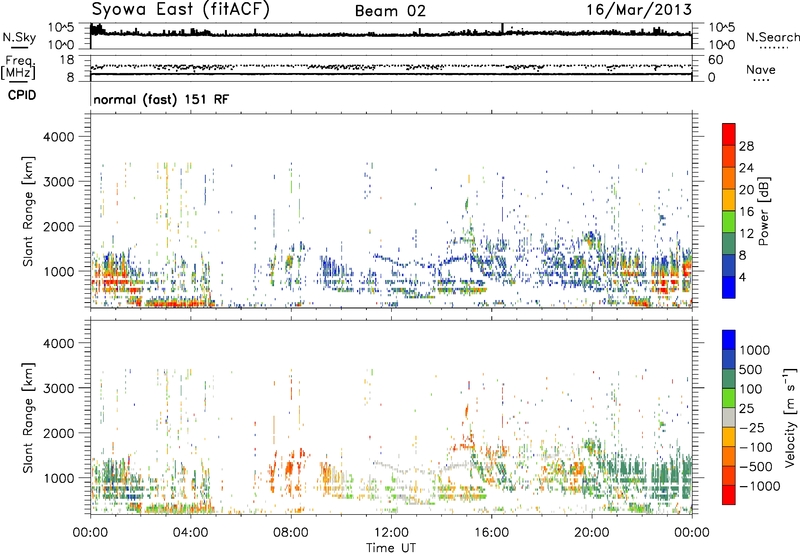Viewport: 800px width, 554px height.
Task: Click the 18 tick on frequency axis
Action: pos(66,60)
